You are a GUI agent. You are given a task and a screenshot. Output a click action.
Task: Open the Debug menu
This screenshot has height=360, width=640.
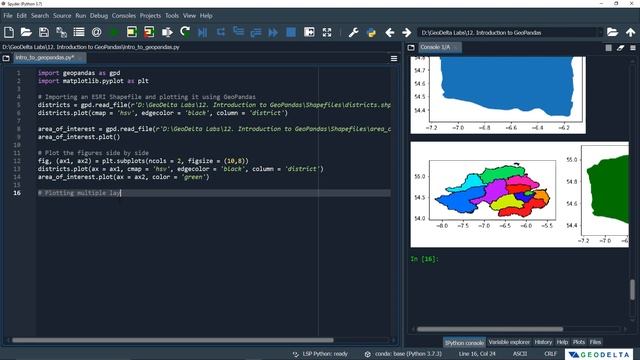click(x=99, y=16)
